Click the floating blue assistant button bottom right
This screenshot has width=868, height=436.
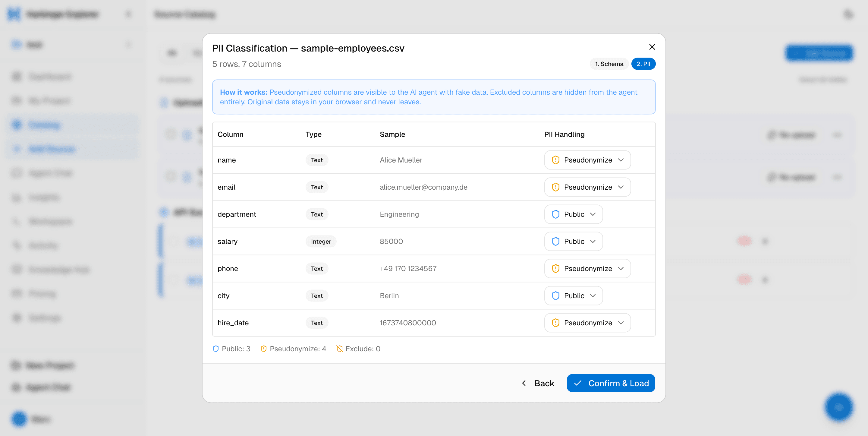point(839,407)
